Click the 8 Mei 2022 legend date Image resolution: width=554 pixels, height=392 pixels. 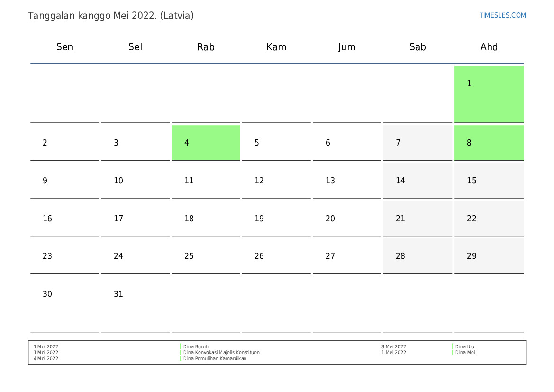click(393, 346)
